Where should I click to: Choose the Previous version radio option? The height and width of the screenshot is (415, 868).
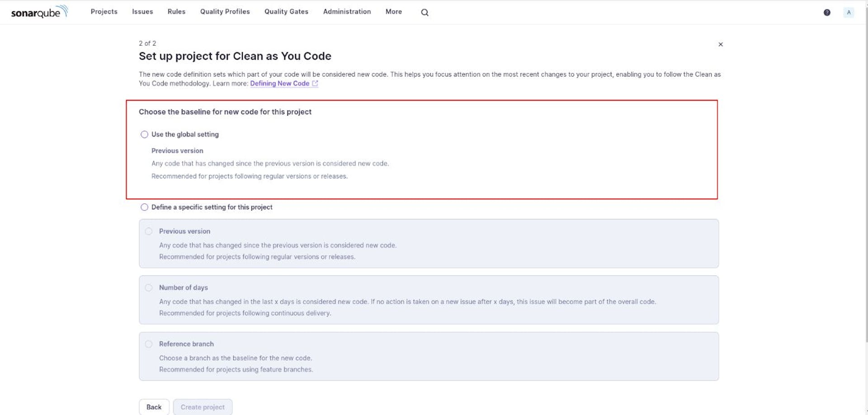pyautogui.click(x=149, y=231)
